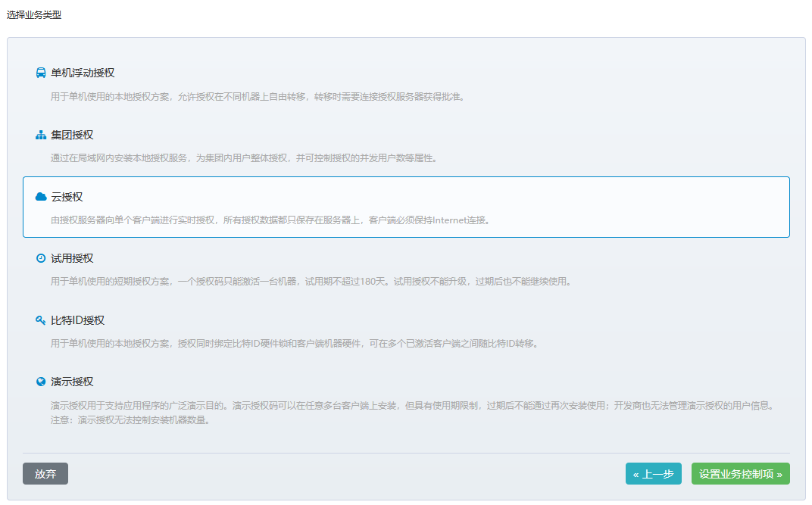812x505 pixels.
Task: Click the globe icon beside 演示授权
Action: coord(40,382)
